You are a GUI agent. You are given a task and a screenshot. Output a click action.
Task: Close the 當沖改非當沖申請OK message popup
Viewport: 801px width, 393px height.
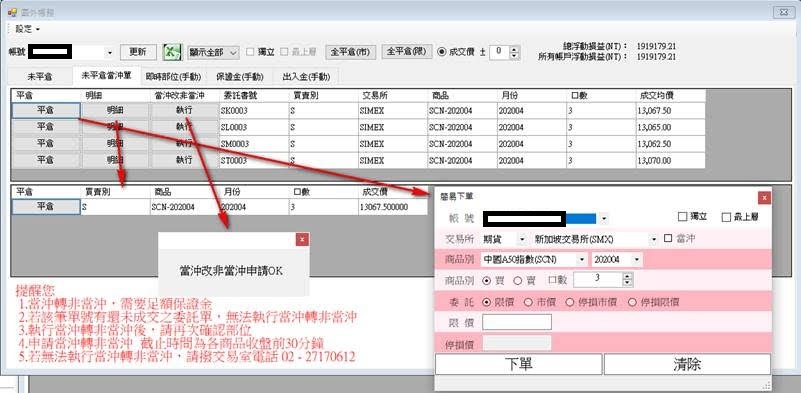coord(302,239)
